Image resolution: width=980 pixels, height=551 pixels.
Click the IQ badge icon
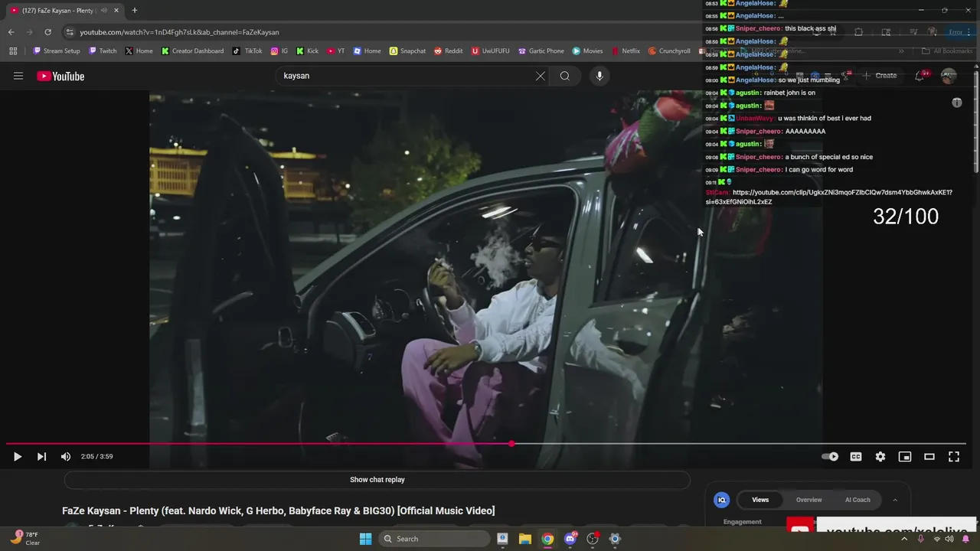[721, 500]
